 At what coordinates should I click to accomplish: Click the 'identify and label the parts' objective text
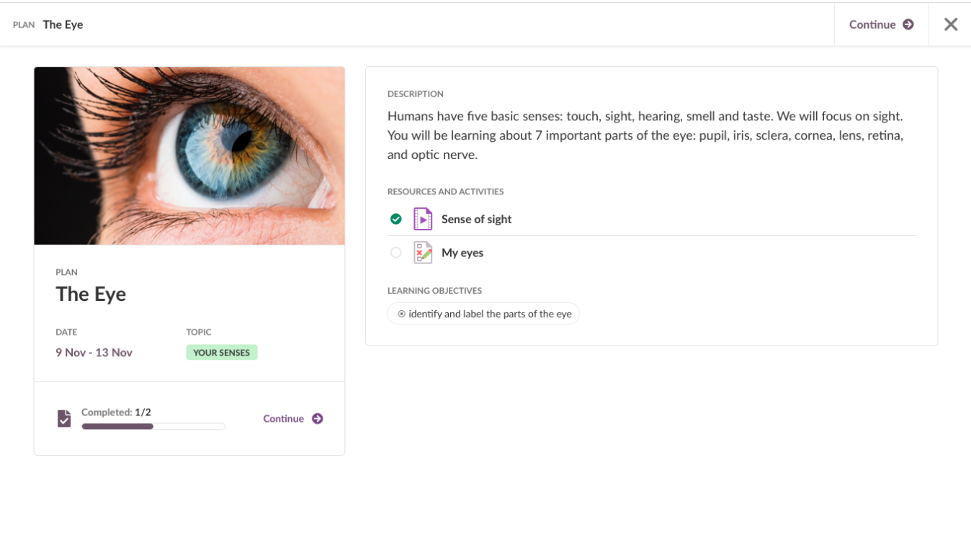[x=490, y=314]
